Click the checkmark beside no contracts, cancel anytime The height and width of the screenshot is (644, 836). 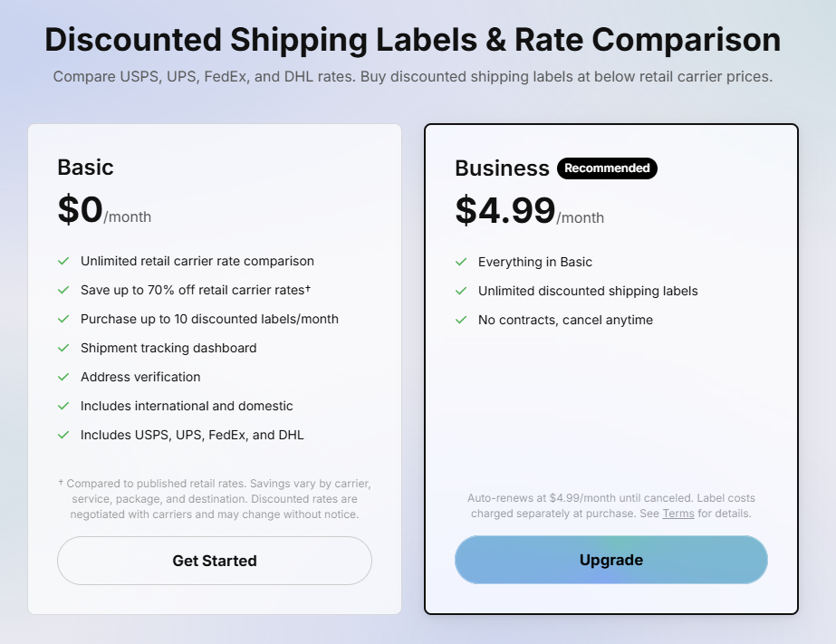[461, 320]
